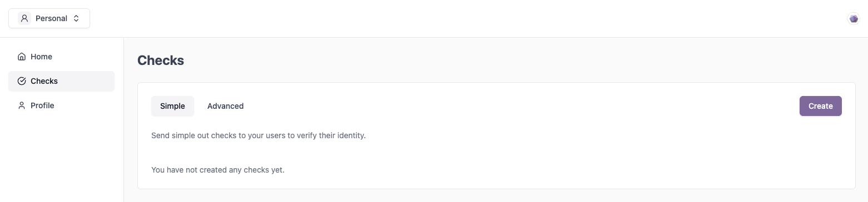Click the Checks page heading

(161, 60)
